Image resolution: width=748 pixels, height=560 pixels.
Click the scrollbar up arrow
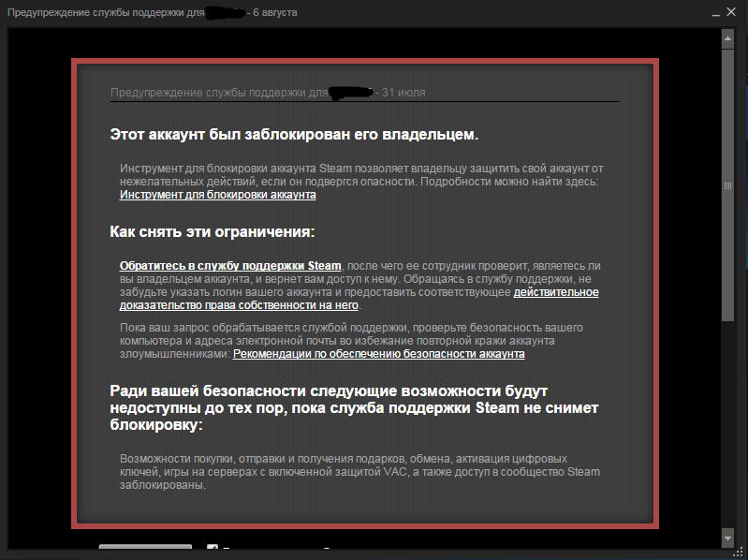727,38
